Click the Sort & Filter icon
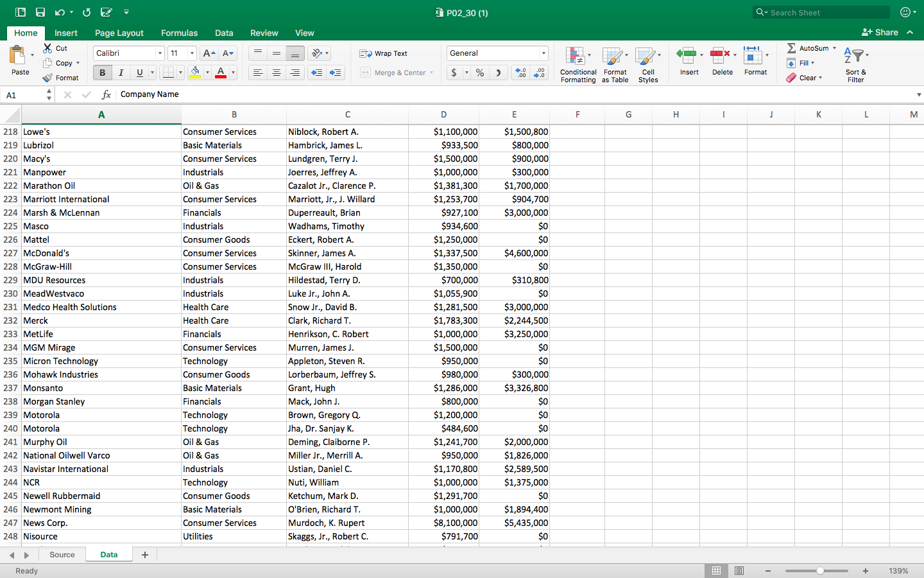Viewport: 924px width, 578px height. [855, 64]
